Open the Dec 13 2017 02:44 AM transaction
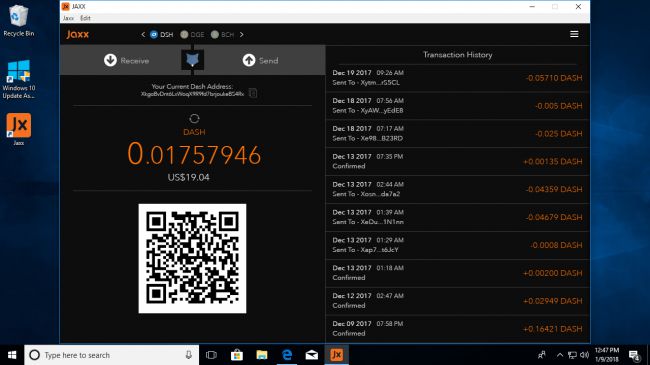The height and width of the screenshot is (365, 650). 457,189
